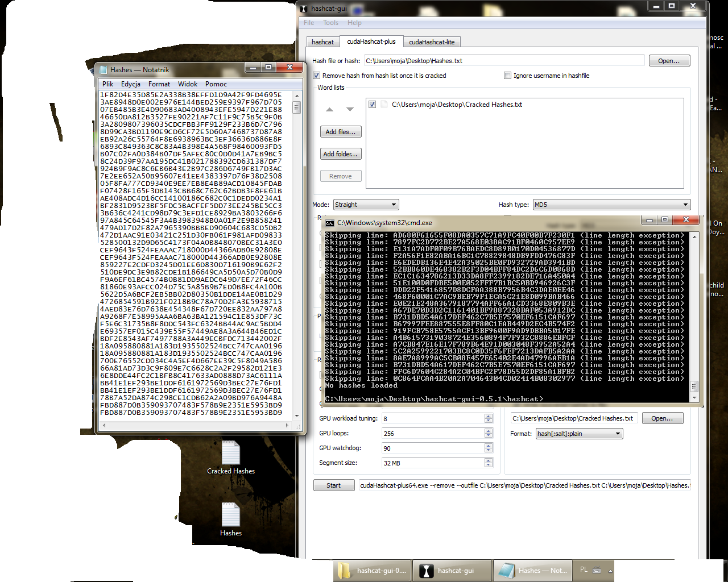Open the Hash type dropdown showing MD5
The image size is (728, 582).
(x=611, y=205)
